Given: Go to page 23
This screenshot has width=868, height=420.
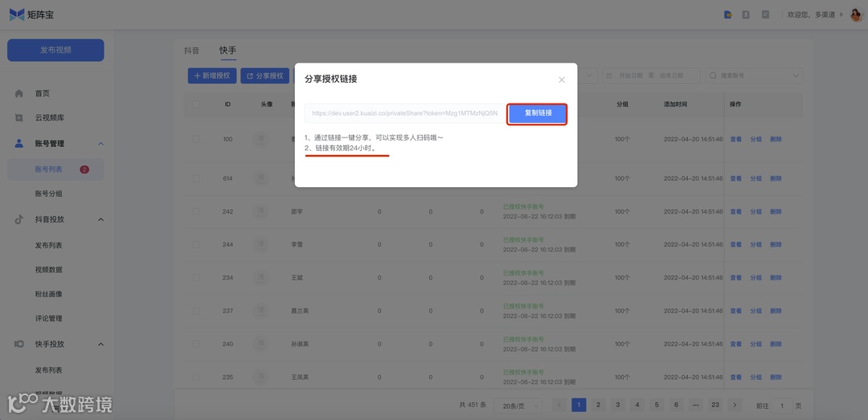Looking at the screenshot, I should pyautogui.click(x=715, y=405).
